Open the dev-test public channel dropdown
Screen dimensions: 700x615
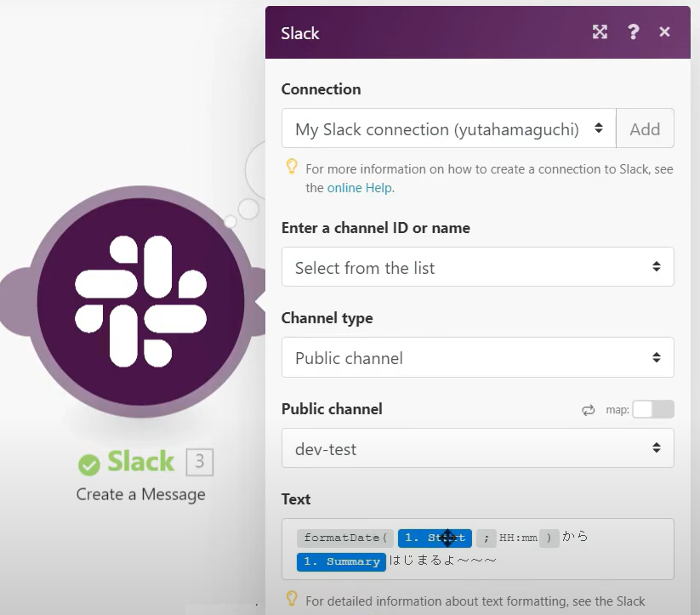[x=477, y=448]
